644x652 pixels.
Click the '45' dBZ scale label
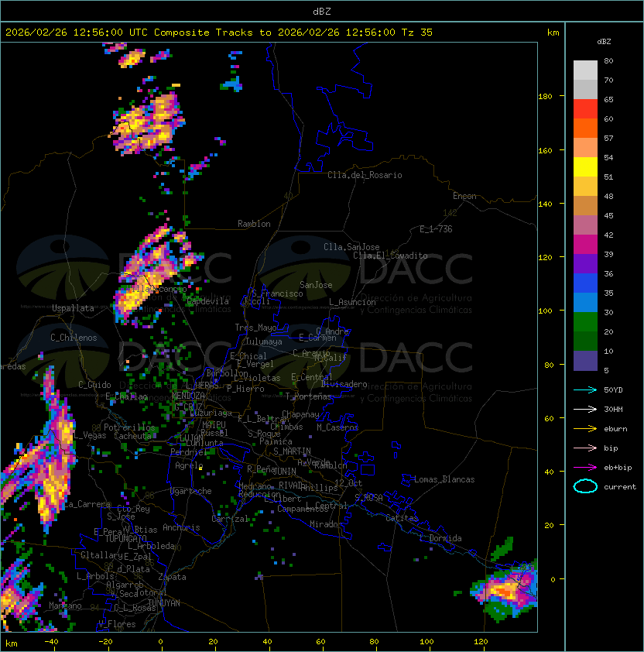tap(608, 215)
